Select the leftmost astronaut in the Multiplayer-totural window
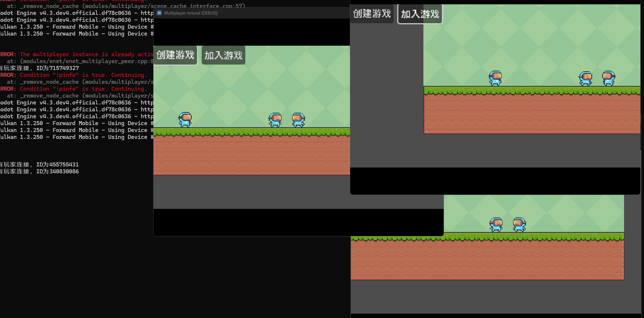 185,119
